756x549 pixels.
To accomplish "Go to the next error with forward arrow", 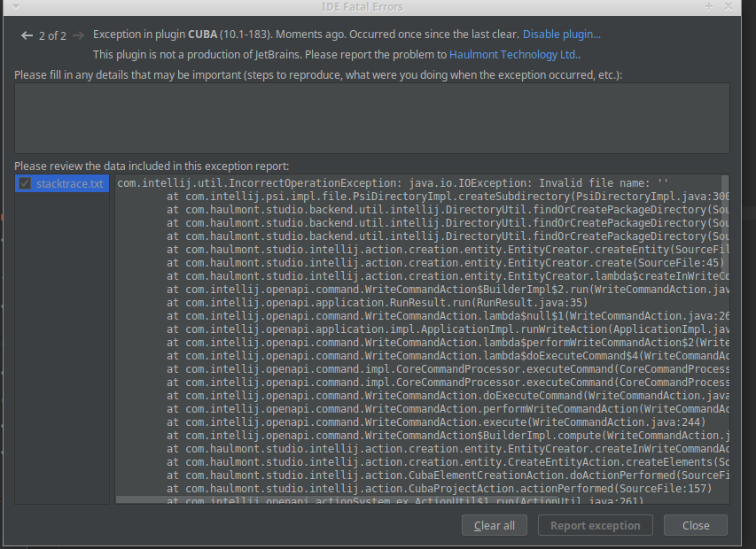I will (x=78, y=35).
